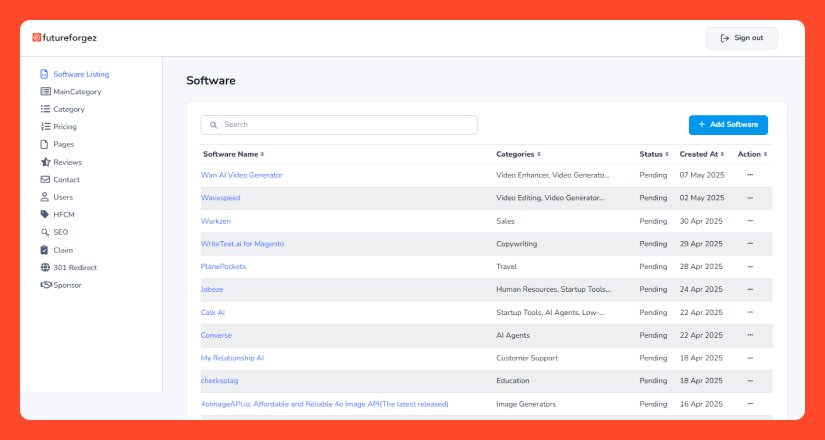Click the Sign out button
This screenshot has height=440, width=825.
[741, 38]
